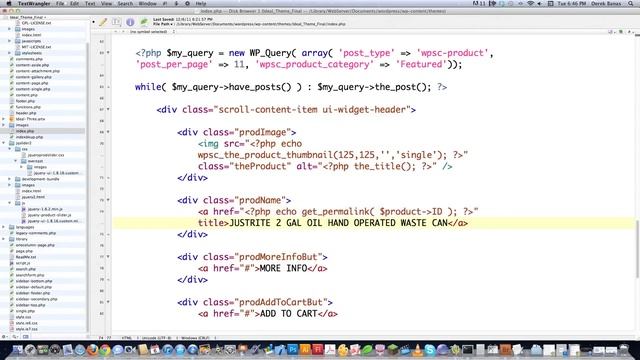Select header.php in the file list
The height and width of the screenshot is (360, 640).
pos(26,113)
